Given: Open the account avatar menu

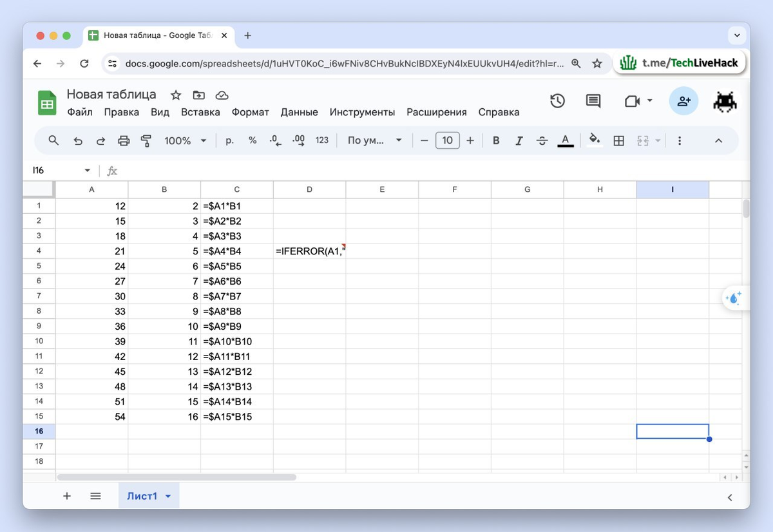Looking at the screenshot, I should (725, 101).
